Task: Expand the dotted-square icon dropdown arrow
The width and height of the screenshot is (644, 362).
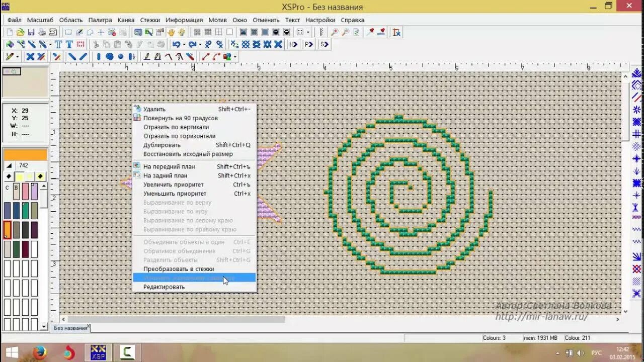Action: pyautogui.click(x=308, y=32)
